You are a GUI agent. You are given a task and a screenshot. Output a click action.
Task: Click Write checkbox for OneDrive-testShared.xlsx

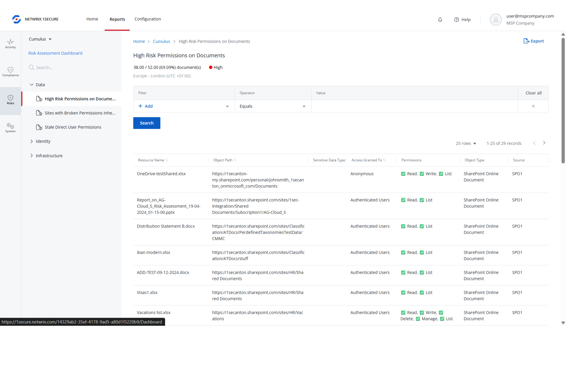click(x=422, y=174)
